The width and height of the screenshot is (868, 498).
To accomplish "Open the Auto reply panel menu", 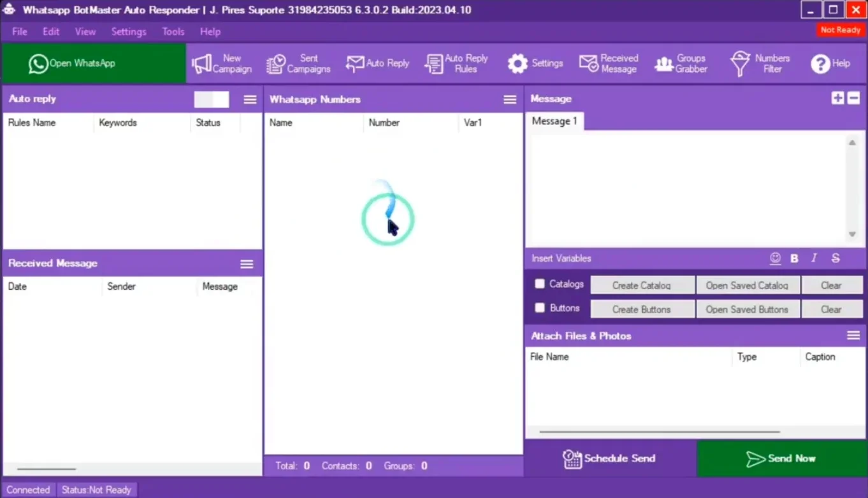I will point(250,99).
